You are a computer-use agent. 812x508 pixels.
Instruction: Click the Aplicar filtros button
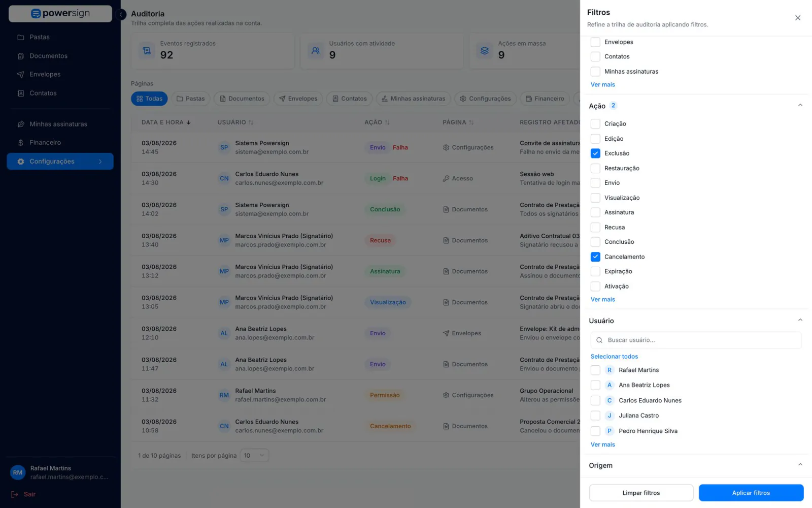(x=751, y=493)
